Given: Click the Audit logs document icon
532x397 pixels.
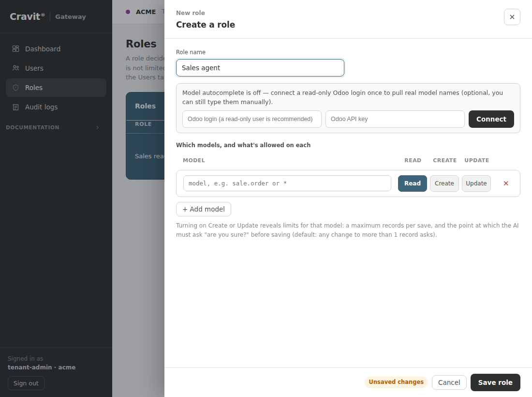Looking at the screenshot, I should [15, 107].
